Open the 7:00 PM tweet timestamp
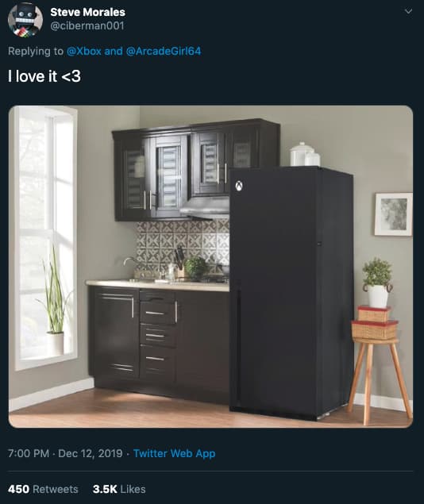The width and height of the screenshot is (424, 504). [x=29, y=453]
